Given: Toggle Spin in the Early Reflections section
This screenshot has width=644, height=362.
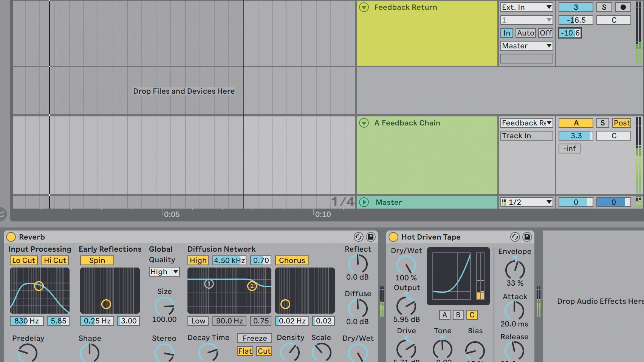Looking at the screenshot, I should click(97, 260).
